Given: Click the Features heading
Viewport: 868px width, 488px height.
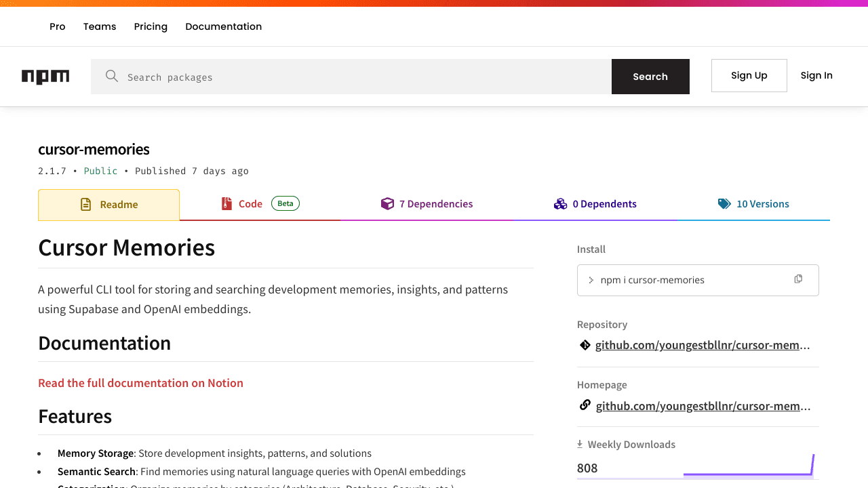Looking at the screenshot, I should point(75,416).
